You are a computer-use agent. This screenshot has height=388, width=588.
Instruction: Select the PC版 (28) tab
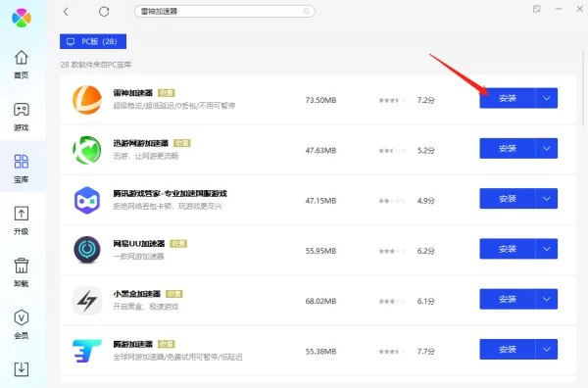[x=93, y=41]
